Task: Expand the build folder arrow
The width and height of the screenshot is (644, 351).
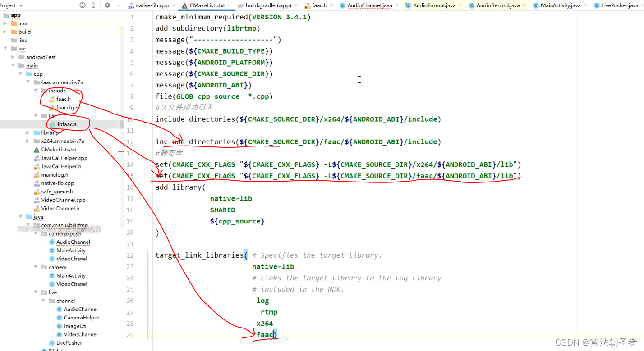Action: pyautogui.click(x=5, y=32)
